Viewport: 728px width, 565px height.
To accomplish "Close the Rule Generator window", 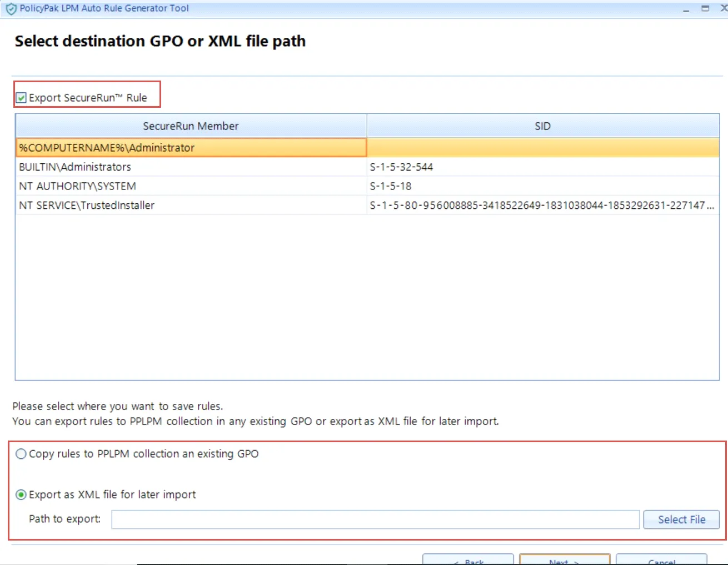I will coord(723,8).
